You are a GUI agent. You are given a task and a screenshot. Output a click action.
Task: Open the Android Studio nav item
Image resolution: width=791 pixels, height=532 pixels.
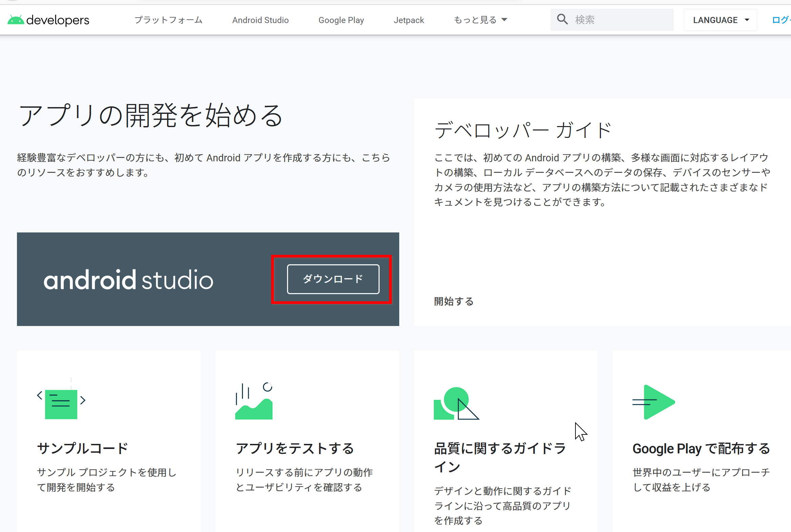(260, 20)
